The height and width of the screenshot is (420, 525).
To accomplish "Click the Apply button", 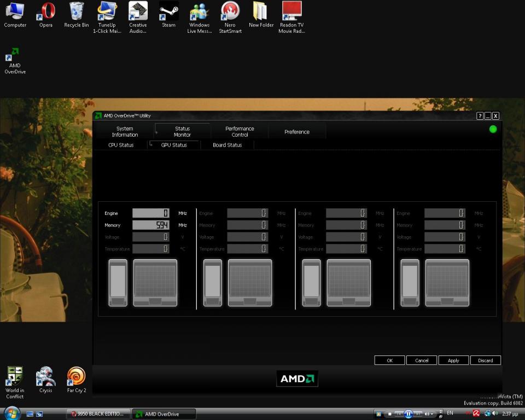I will coord(453,360).
